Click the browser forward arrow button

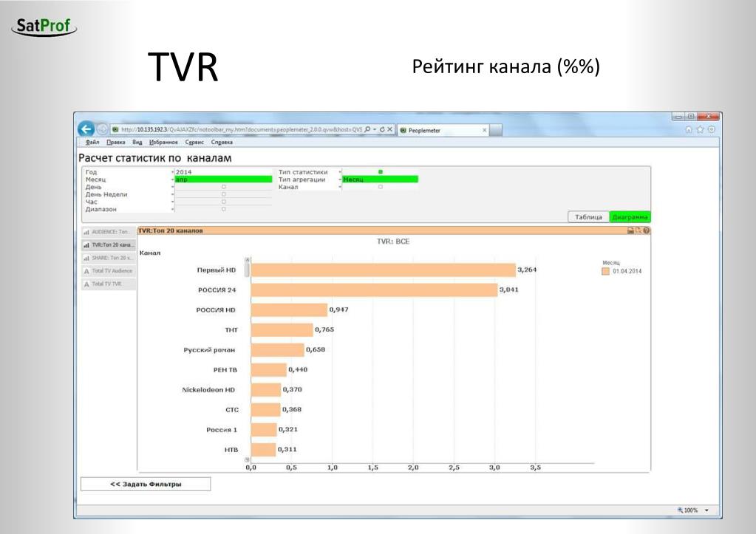click(102, 129)
